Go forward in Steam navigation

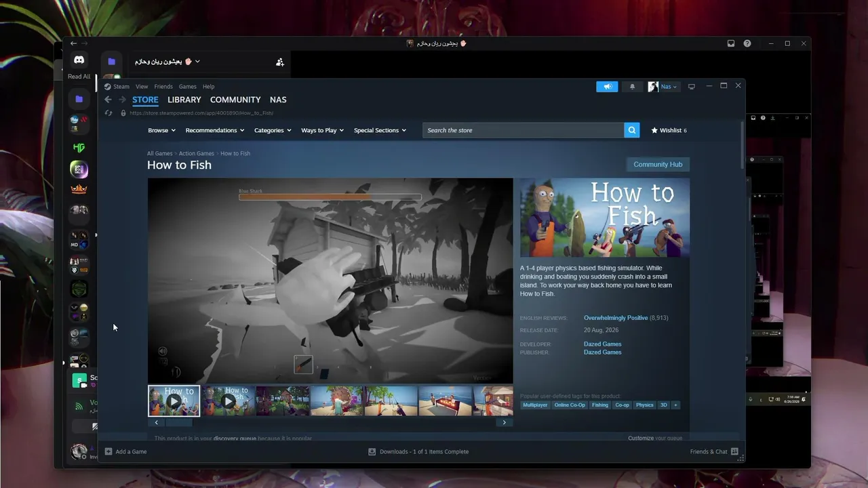(x=122, y=100)
